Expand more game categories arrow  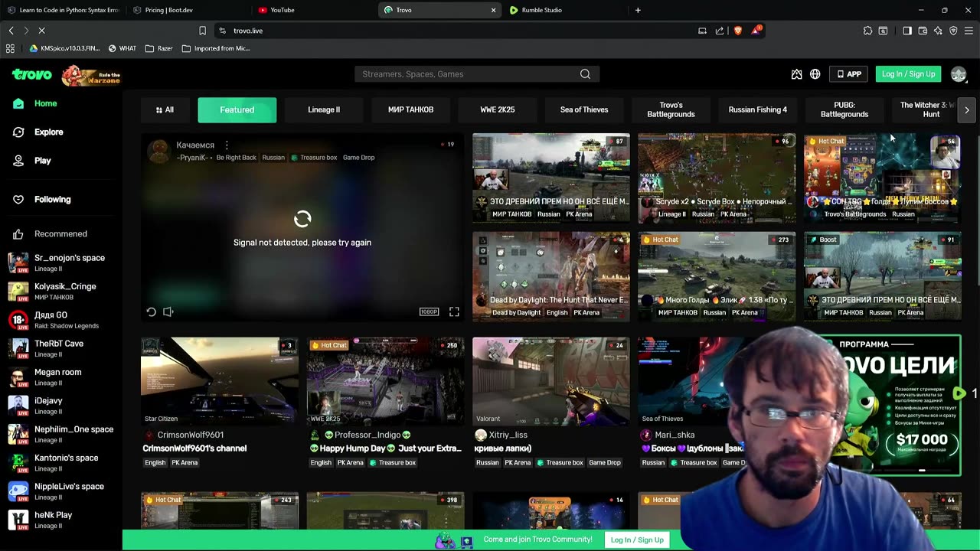[967, 109]
